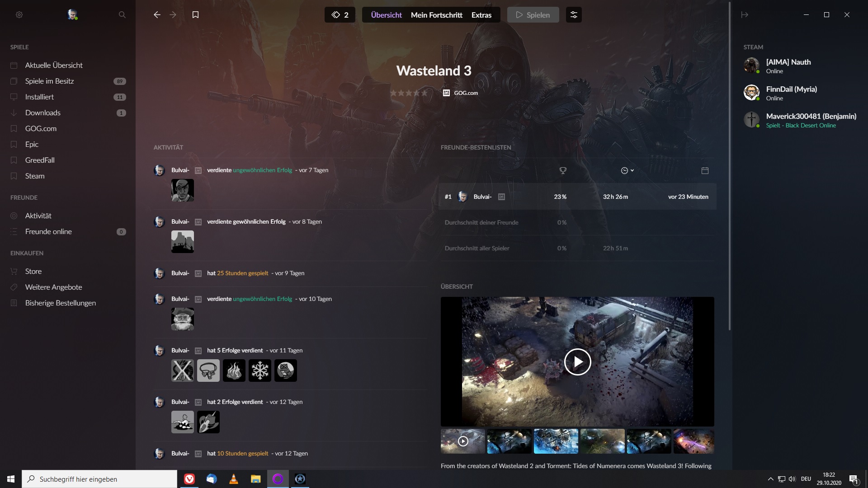Screen dimensions: 868x488
Task: Click the game star rating
Action: tap(409, 93)
